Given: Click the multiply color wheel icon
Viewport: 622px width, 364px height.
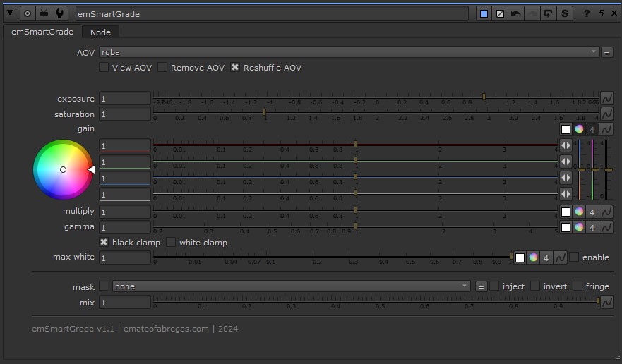Looking at the screenshot, I should pos(579,212).
